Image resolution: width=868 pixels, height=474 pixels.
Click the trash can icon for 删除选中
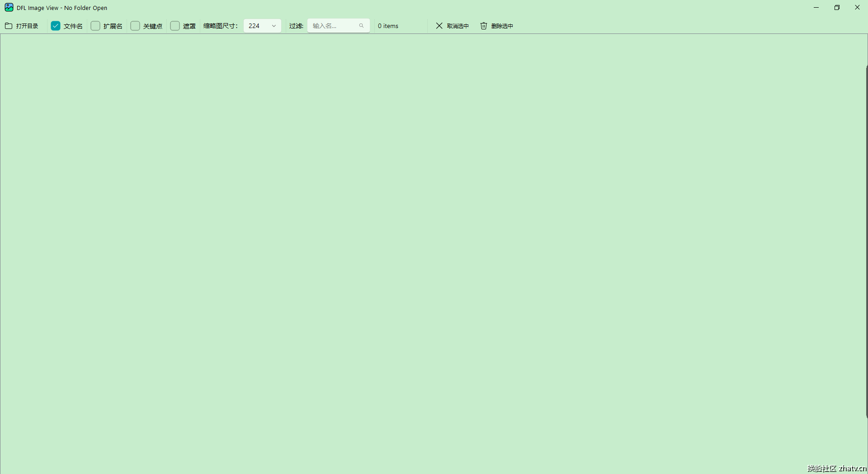point(483,26)
